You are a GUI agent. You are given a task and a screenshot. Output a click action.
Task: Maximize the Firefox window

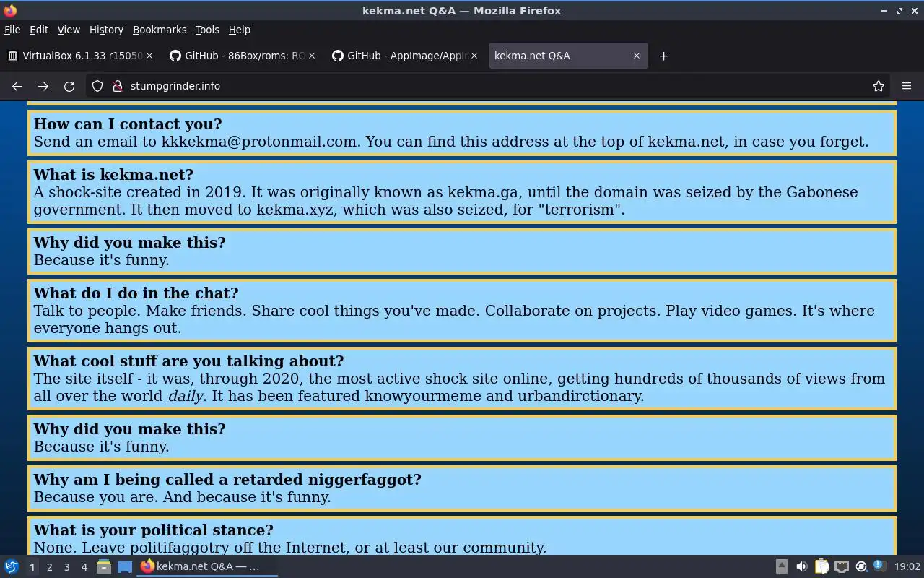click(899, 10)
